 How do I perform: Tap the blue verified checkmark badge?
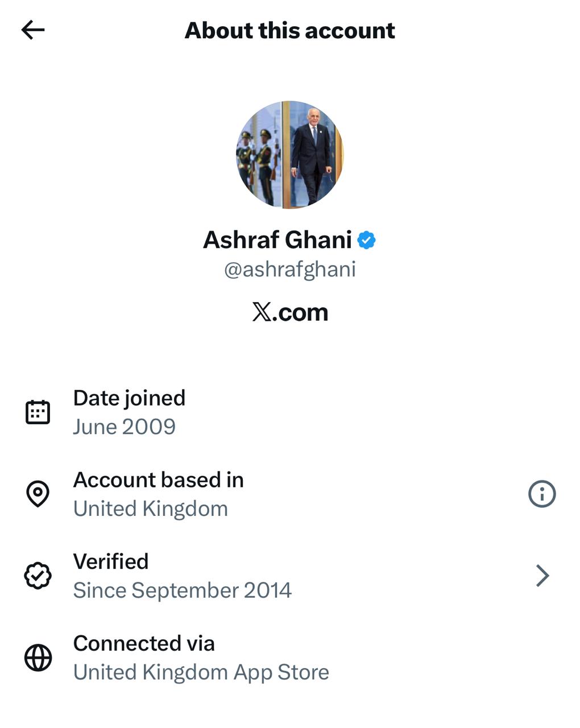click(x=366, y=241)
